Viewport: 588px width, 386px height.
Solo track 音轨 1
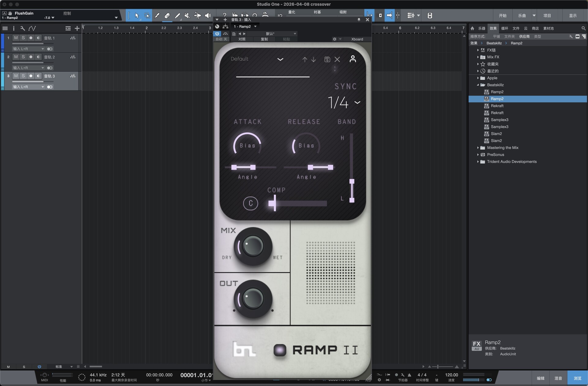pos(23,38)
